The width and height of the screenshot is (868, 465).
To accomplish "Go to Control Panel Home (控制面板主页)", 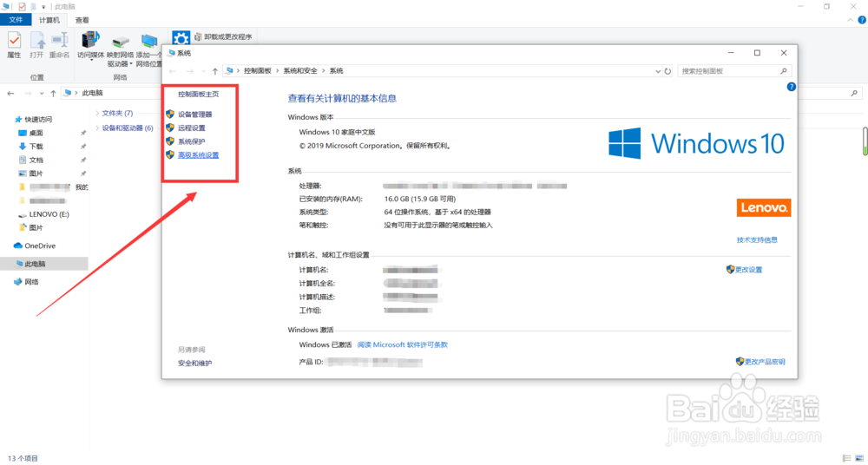I will pyautogui.click(x=198, y=94).
